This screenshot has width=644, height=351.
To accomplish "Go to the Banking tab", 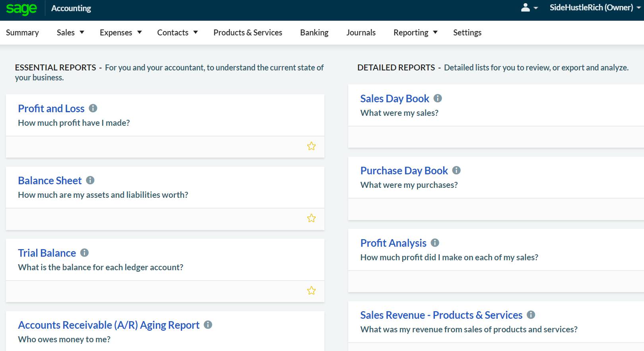I will click(x=314, y=33).
